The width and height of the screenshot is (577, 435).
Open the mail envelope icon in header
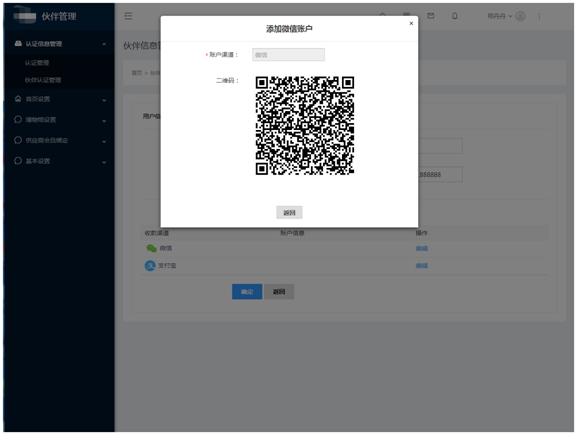(x=431, y=16)
